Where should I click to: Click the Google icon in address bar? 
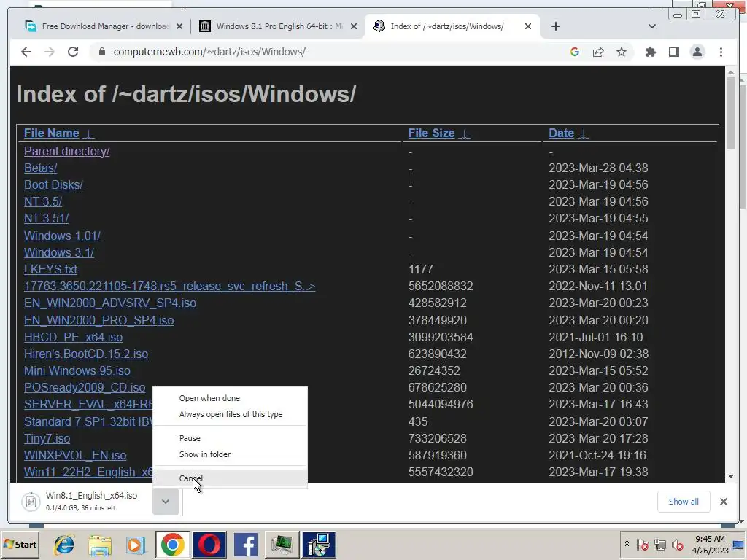575,52
